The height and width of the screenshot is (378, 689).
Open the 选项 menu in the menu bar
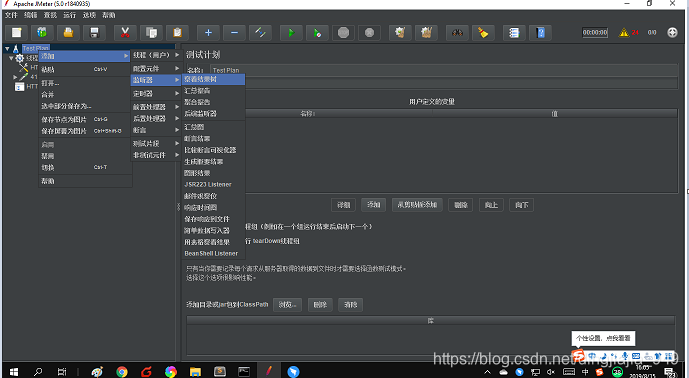click(89, 15)
